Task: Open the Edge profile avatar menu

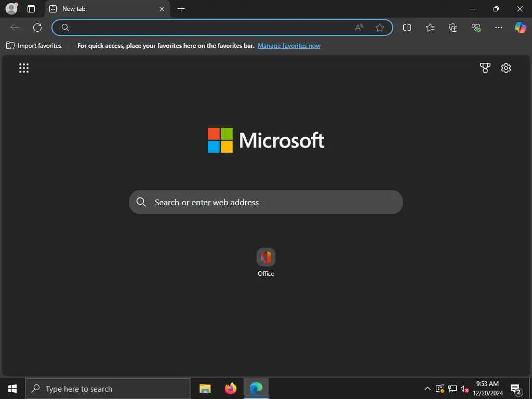Action: tap(11, 8)
